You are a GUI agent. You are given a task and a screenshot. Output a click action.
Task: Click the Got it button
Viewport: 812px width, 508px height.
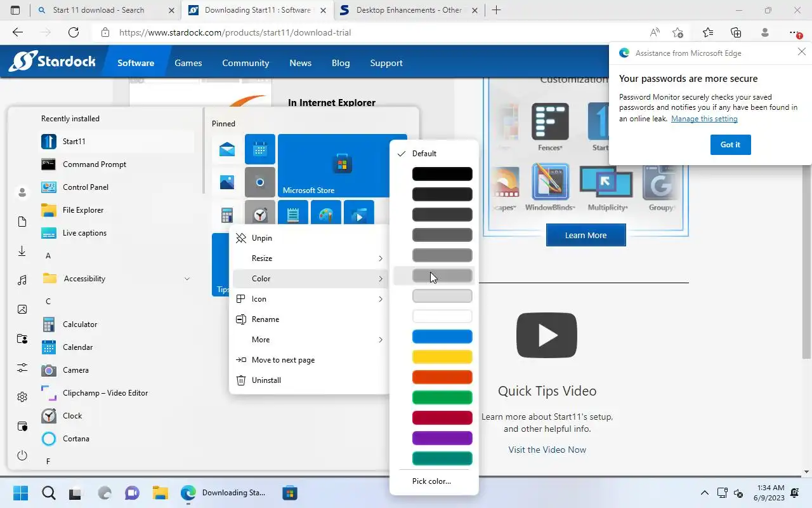[x=730, y=144]
